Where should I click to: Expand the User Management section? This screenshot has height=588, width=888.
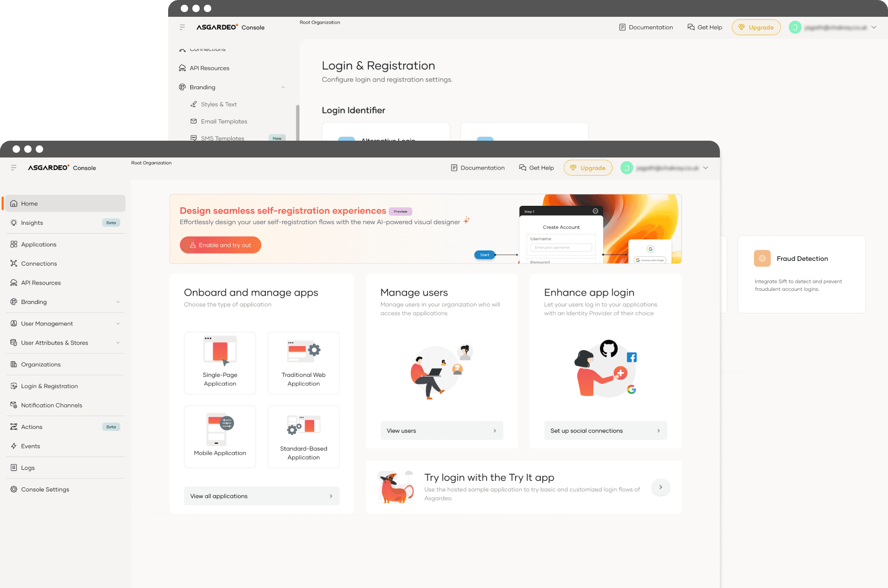coord(118,324)
